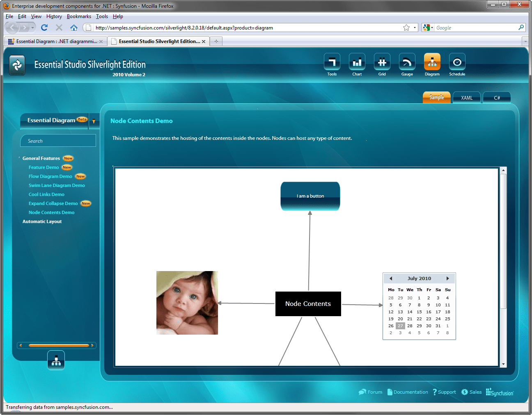Click the diagram icon below the sidebar
Image resolution: width=532 pixels, height=415 pixels.
click(x=56, y=360)
